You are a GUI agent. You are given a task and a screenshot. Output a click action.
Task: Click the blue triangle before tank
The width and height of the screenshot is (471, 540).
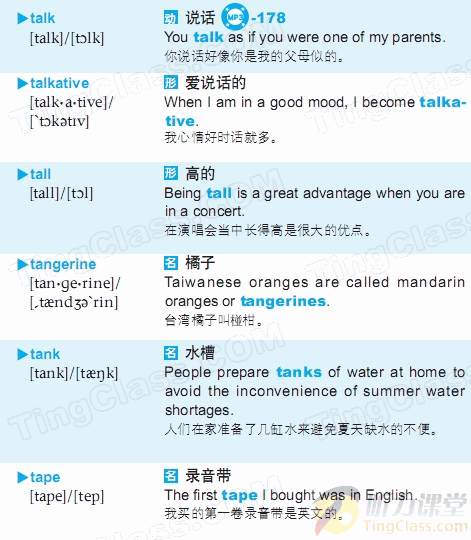23,354
